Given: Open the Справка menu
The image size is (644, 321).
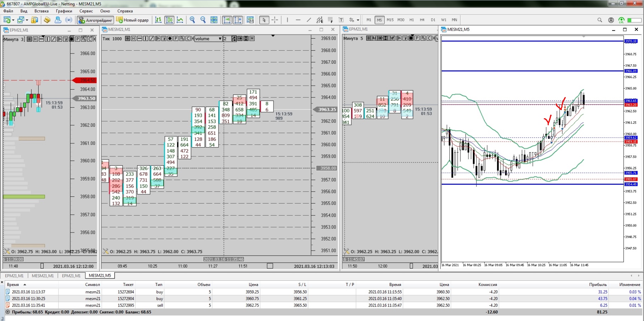Looking at the screenshot, I should coord(125,11).
